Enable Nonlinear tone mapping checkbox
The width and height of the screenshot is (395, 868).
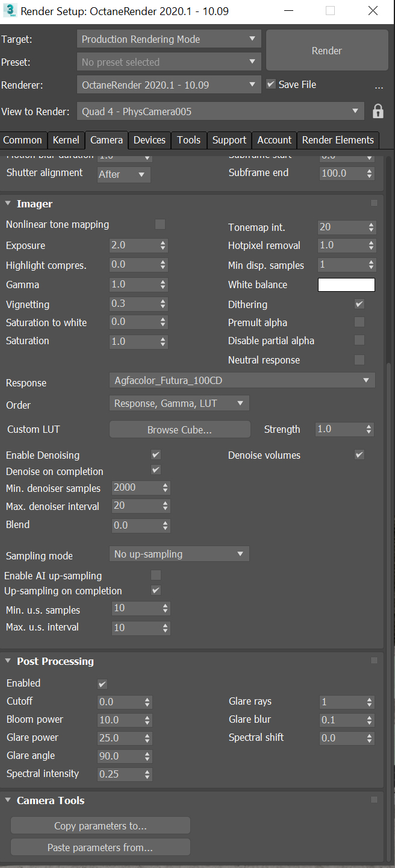pyautogui.click(x=160, y=224)
